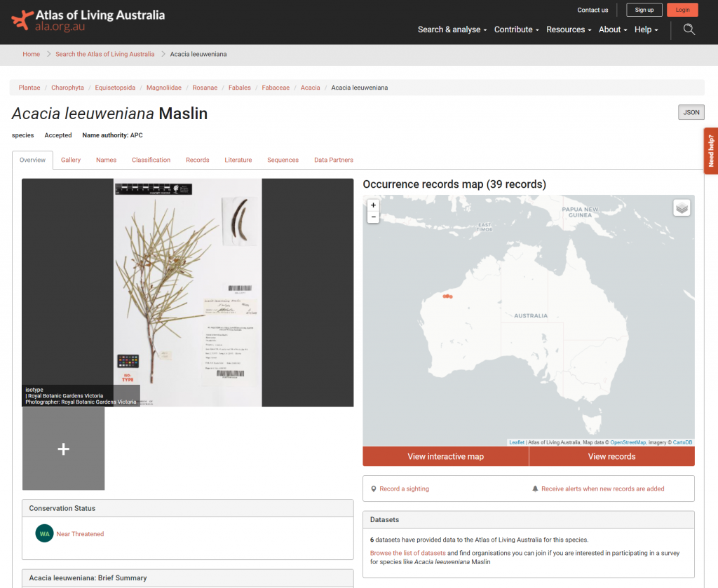The image size is (718, 588).
Task: Click the JSON button
Action: 691,112
